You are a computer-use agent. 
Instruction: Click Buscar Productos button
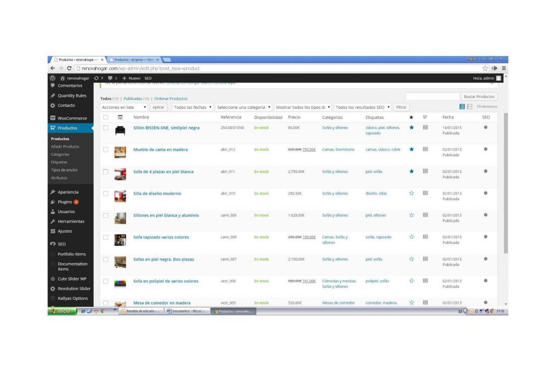479,97
